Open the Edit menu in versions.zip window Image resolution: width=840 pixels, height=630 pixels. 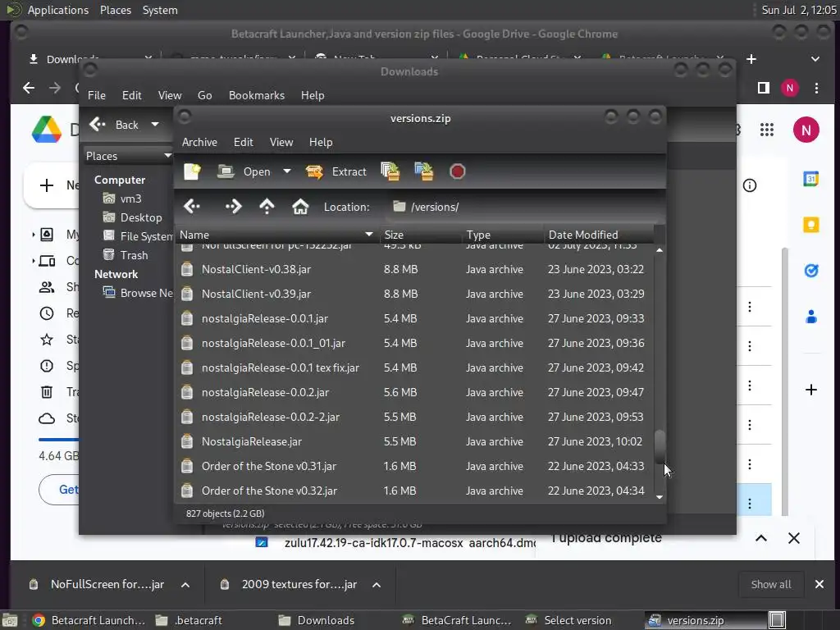[x=243, y=142]
